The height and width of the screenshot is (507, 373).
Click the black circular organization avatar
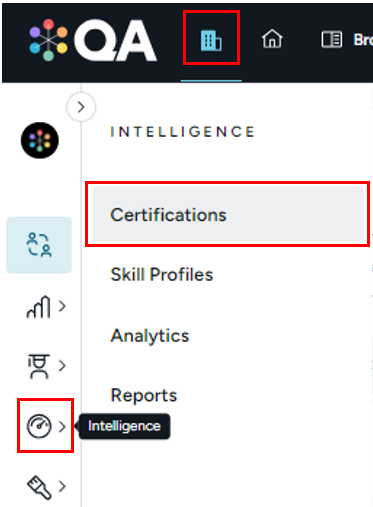point(40,140)
